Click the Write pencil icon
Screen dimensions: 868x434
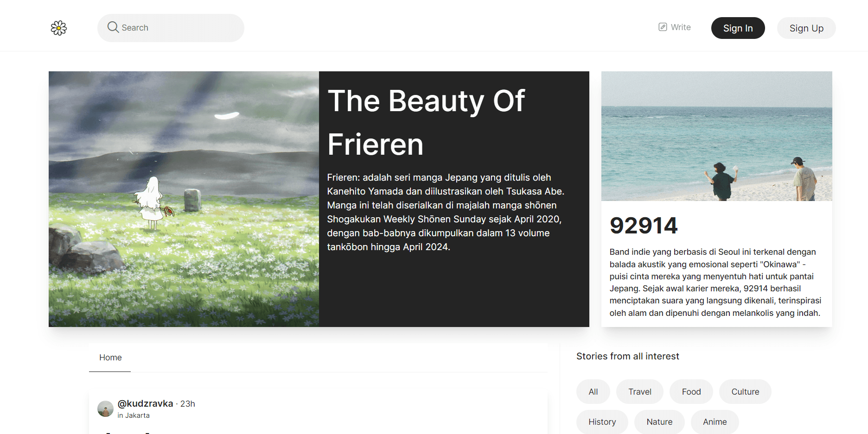663,27
